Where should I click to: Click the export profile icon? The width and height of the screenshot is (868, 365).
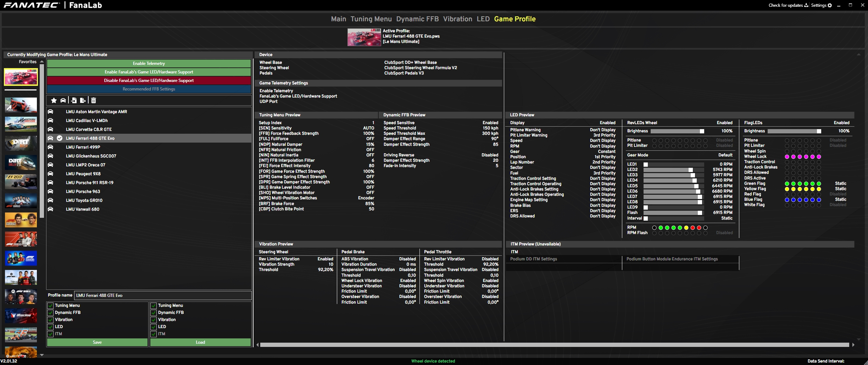(x=83, y=100)
